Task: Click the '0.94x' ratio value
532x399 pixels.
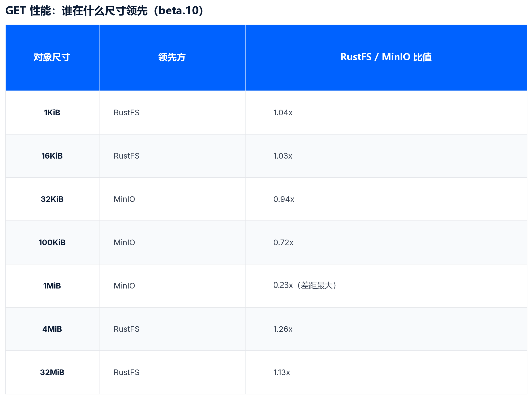Action: (x=284, y=199)
